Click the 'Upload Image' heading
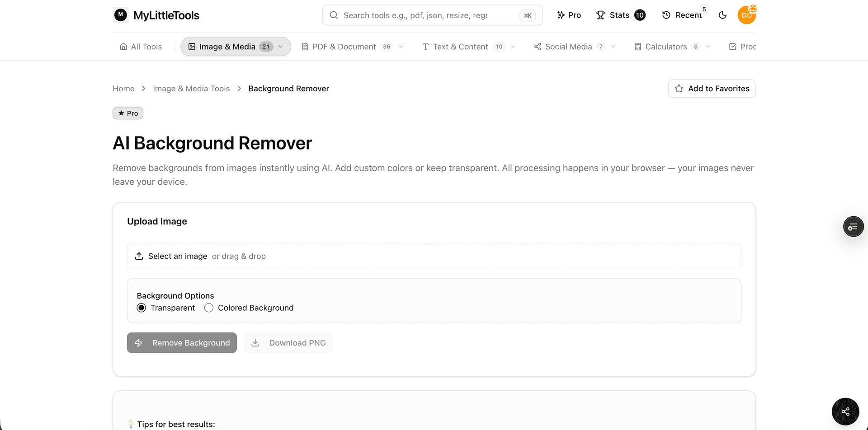The image size is (868, 430). [x=157, y=221]
